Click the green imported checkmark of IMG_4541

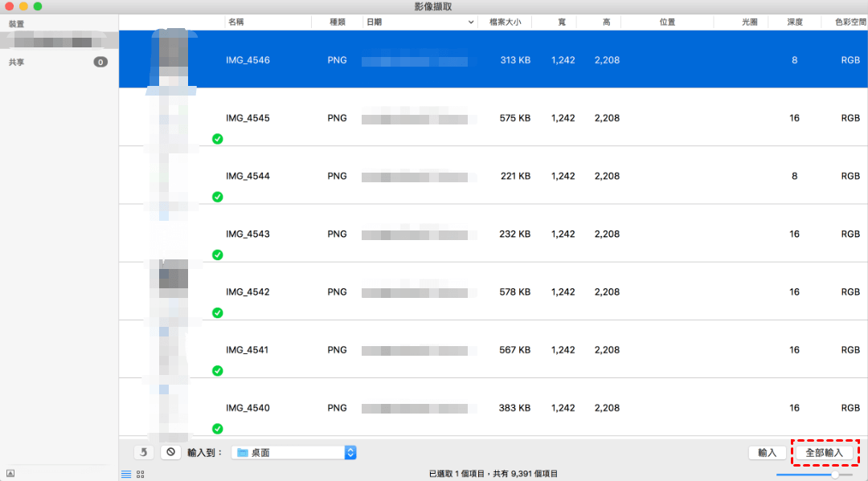[218, 370]
